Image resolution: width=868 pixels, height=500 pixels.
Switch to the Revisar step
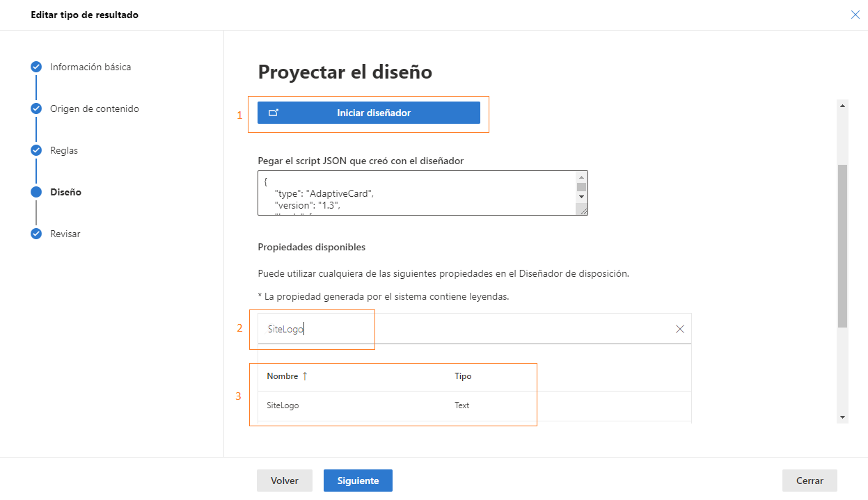(65, 234)
